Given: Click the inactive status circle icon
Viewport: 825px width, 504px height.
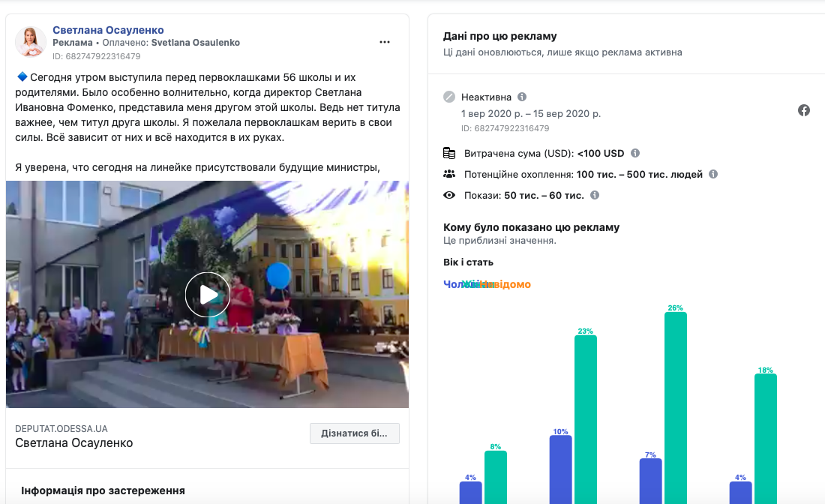Looking at the screenshot, I should [449, 97].
